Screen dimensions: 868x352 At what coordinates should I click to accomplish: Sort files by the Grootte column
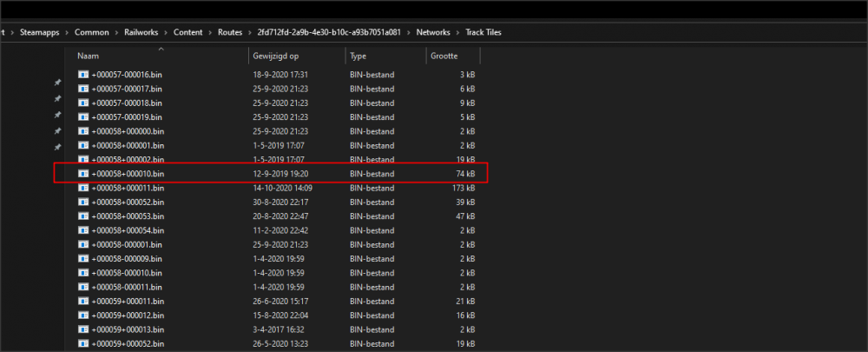[x=446, y=56]
